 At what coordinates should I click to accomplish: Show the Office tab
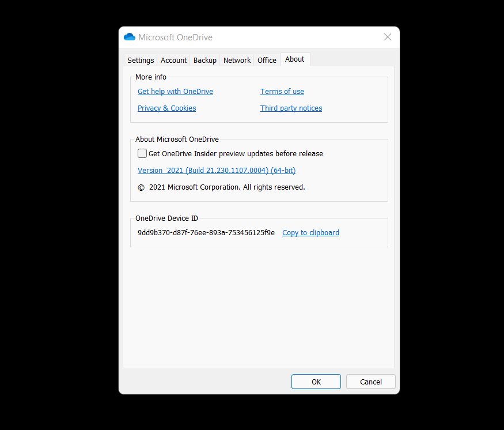[x=267, y=60]
